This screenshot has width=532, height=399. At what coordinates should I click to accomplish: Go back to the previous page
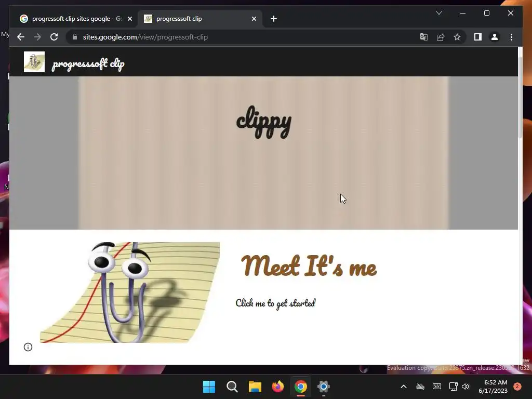[x=21, y=37]
